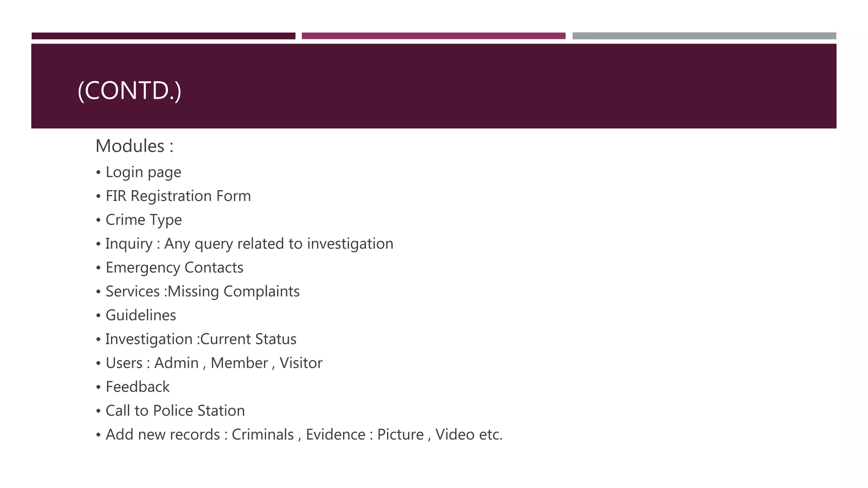Select the Add new records line

point(299,435)
